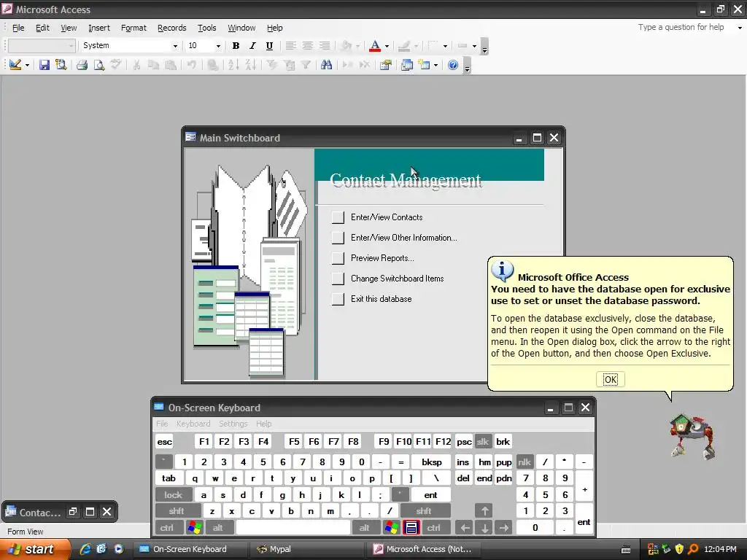Image resolution: width=747 pixels, height=560 pixels.
Task: Open the File menu in Access
Action: 18,28
